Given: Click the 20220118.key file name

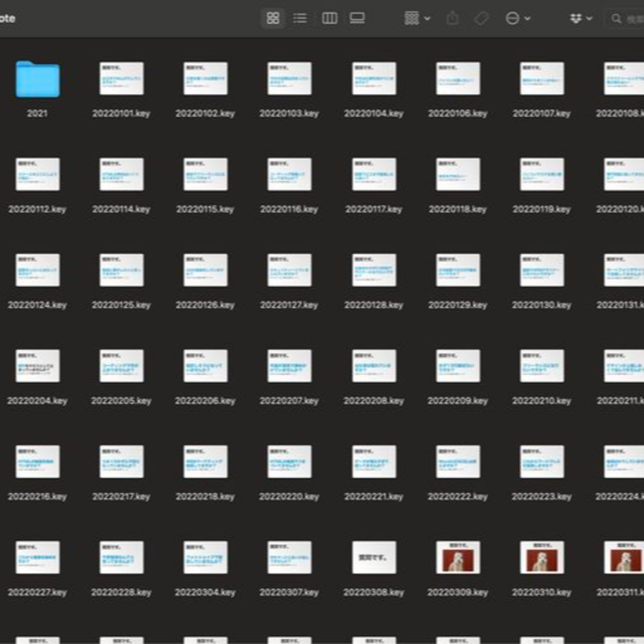Looking at the screenshot, I should pos(458,209).
